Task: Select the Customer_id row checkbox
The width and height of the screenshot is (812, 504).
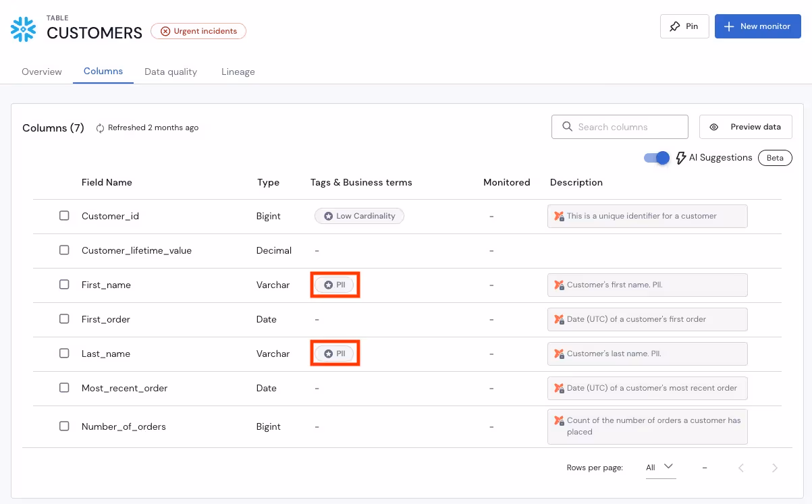Action: (64, 216)
